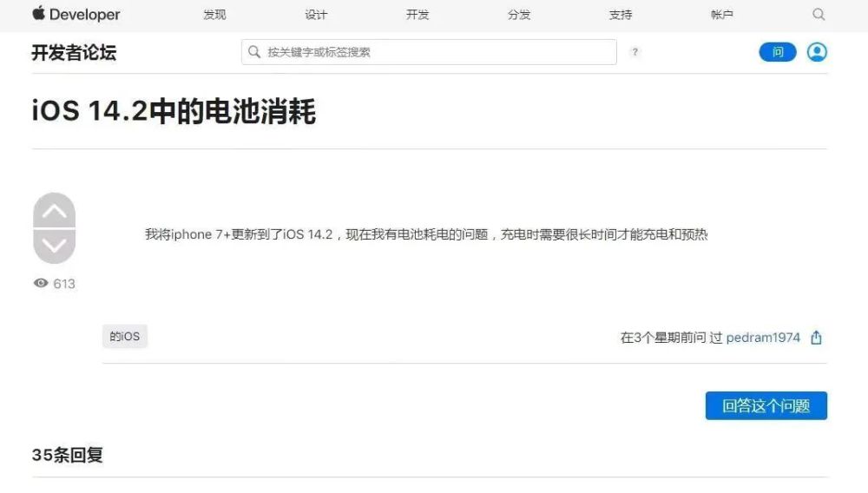Screen dimensions: 868x493
Task: Click the top navigation search magnifier icon
Action: click(819, 15)
